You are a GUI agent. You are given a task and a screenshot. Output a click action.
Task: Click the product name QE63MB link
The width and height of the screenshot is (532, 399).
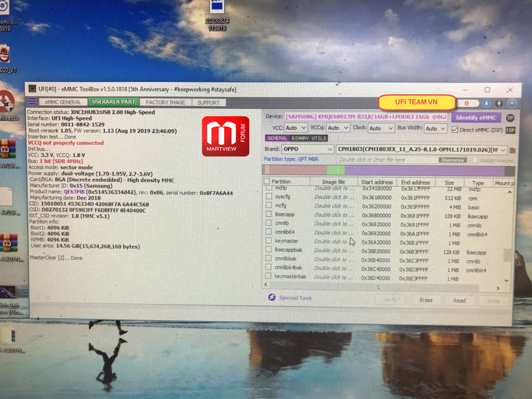(74, 192)
